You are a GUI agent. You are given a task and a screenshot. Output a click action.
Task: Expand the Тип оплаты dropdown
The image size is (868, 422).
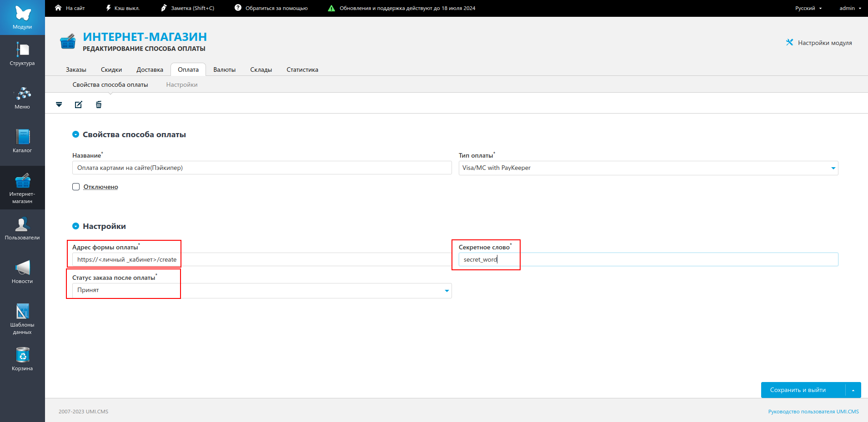(x=833, y=168)
